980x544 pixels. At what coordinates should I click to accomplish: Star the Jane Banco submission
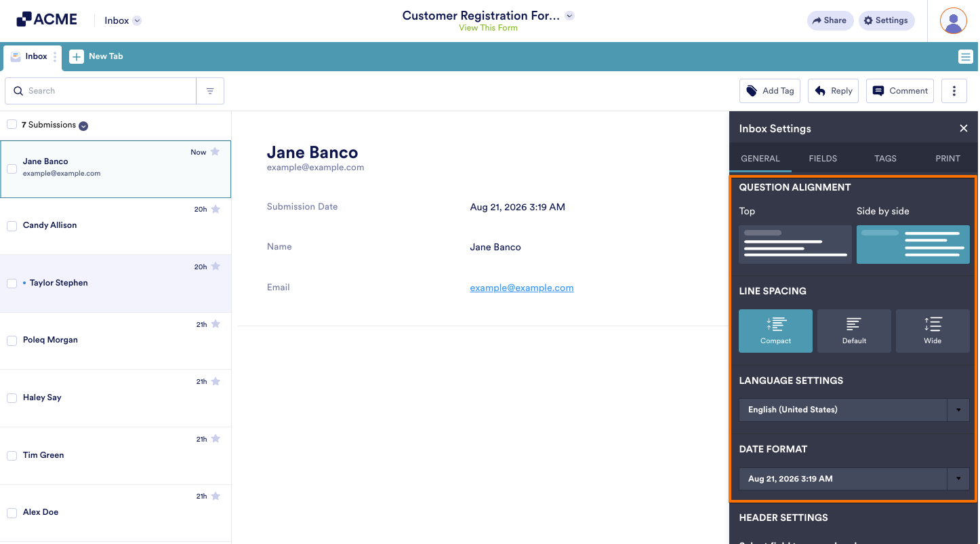point(215,152)
